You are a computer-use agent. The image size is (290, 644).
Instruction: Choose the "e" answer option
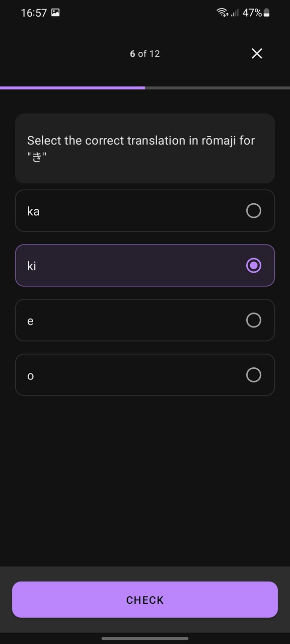145,320
